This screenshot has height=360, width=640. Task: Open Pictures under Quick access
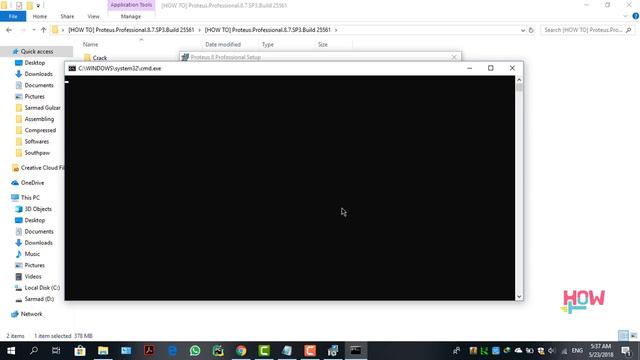point(34,96)
